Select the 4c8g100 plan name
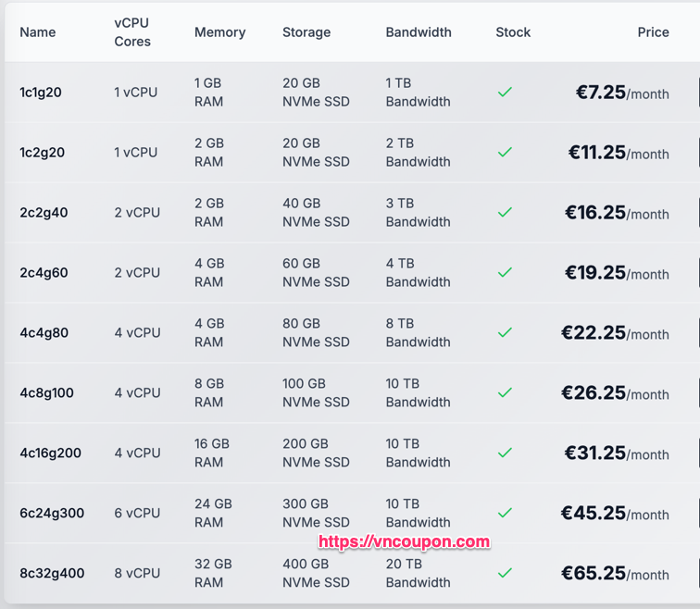This screenshot has height=609, width=700. tap(47, 393)
